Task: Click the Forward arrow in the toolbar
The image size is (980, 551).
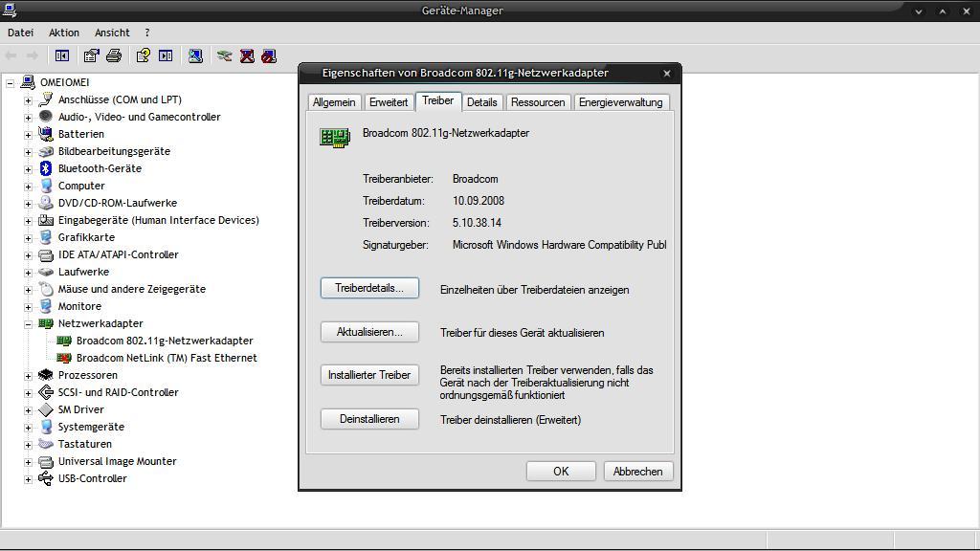Action: (32, 55)
